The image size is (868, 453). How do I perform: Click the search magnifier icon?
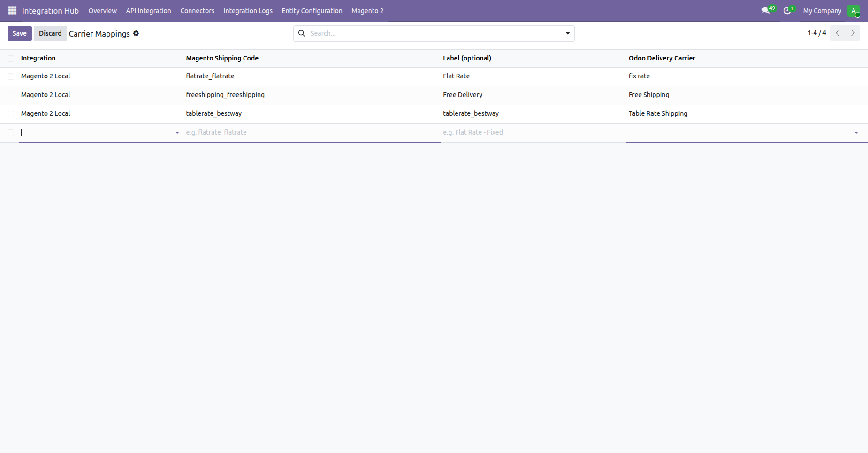coord(302,33)
